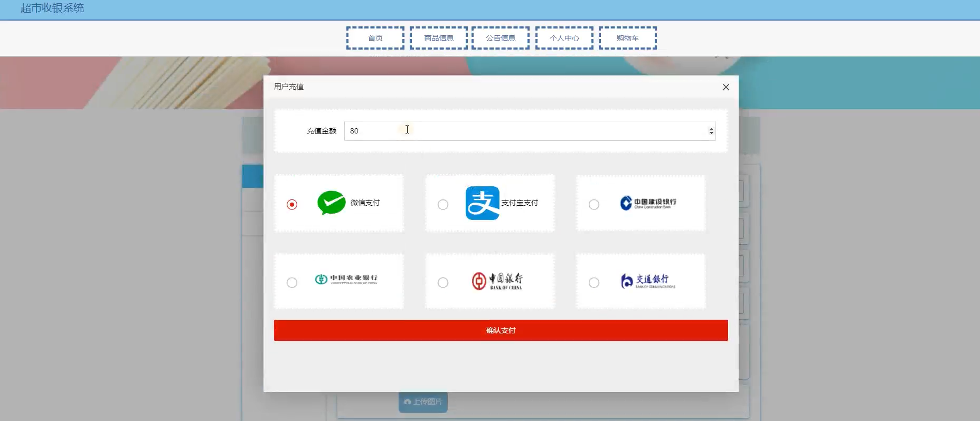Click the 用户充值 dialog title text
Image resolution: width=980 pixels, height=421 pixels.
pos(289,87)
